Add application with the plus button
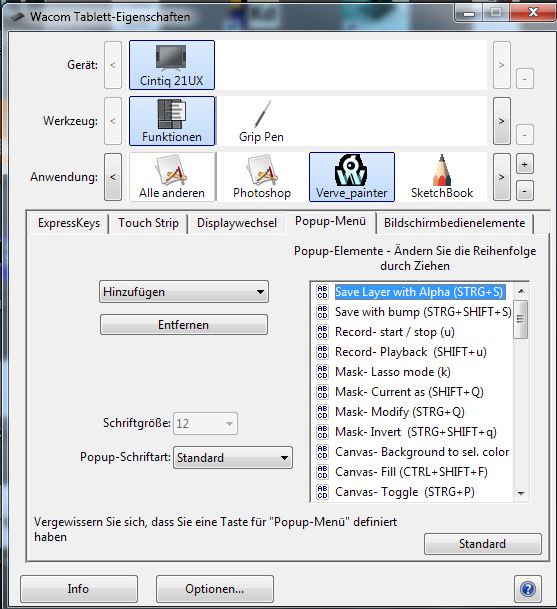 (524, 164)
